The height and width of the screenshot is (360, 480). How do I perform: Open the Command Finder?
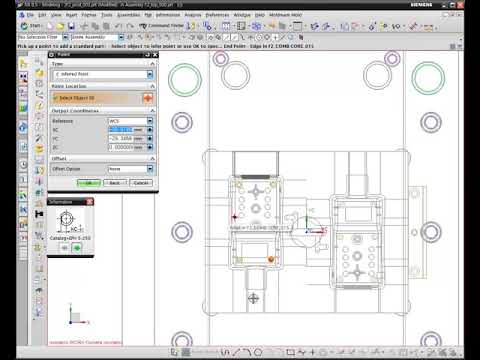point(161,26)
